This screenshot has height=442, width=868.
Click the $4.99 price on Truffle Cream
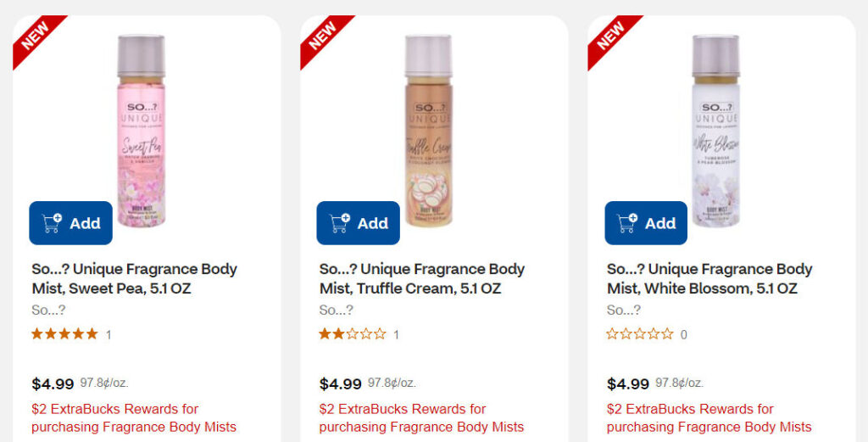[x=340, y=383]
